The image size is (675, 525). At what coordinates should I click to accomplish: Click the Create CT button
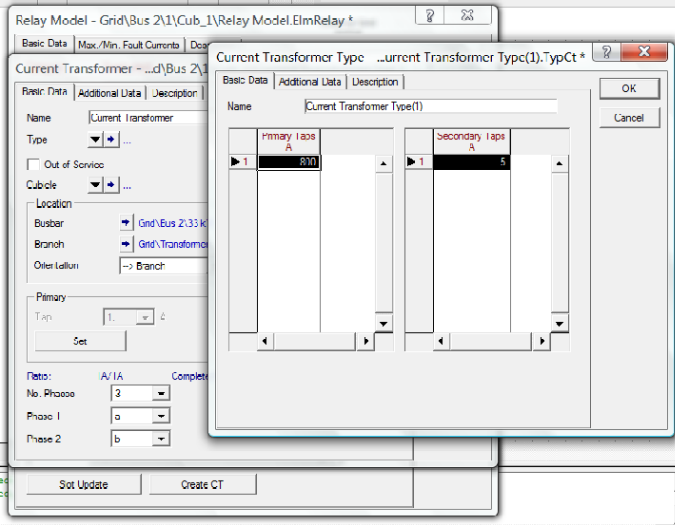click(202, 485)
